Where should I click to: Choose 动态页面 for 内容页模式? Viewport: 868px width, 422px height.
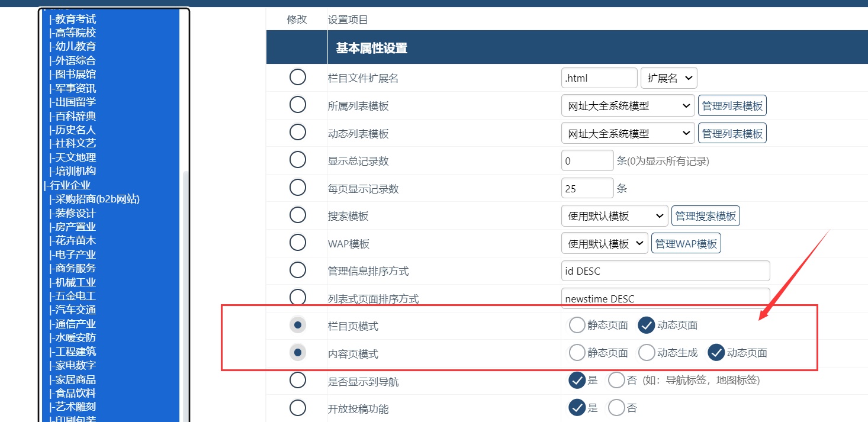[716, 353]
